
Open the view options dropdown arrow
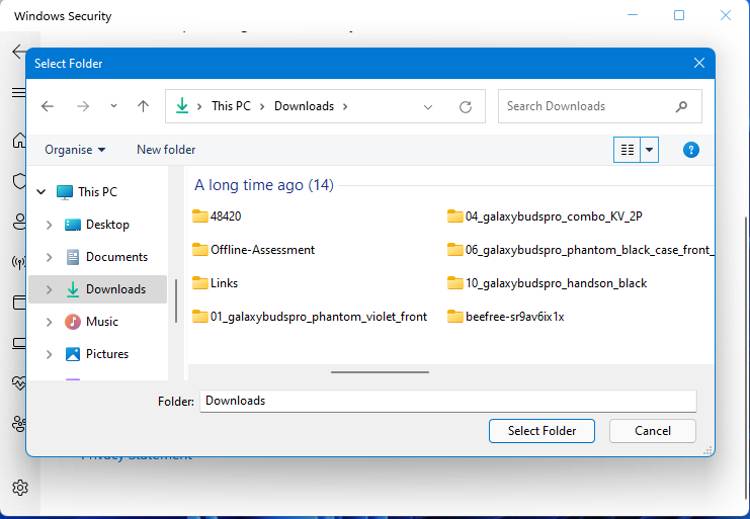pos(650,150)
